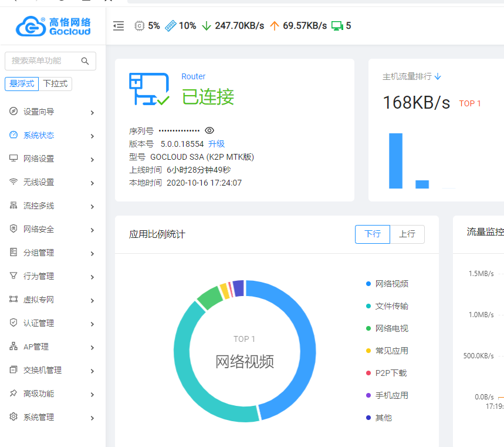The width and height of the screenshot is (504, 447).
Task: Click the 网络视频 blue legend dot
Action: tap(368, 284)
